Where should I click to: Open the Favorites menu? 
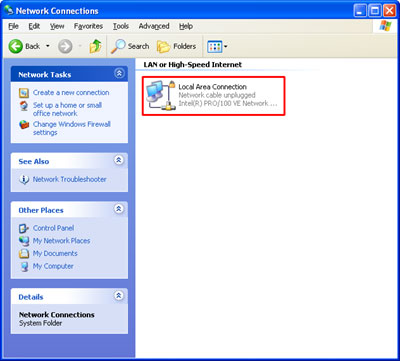click(88, 26)
